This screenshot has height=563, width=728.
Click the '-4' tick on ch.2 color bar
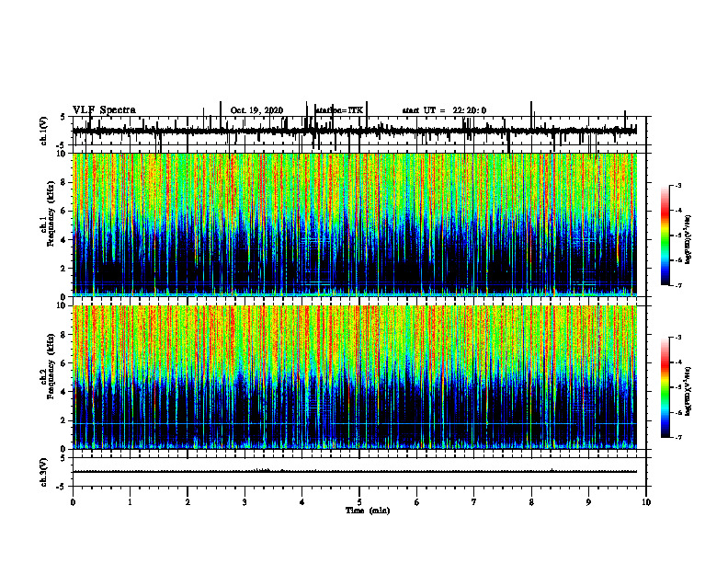[678, 362]
